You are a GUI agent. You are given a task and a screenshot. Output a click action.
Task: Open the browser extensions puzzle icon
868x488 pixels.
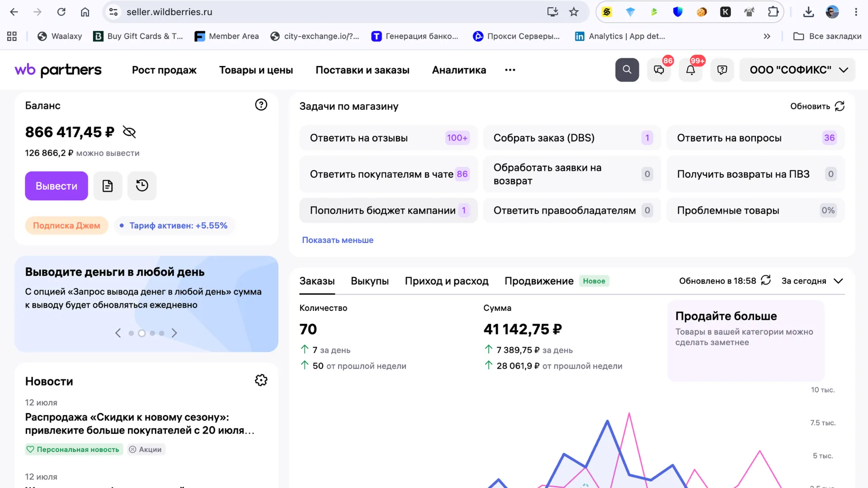[773, 12]
